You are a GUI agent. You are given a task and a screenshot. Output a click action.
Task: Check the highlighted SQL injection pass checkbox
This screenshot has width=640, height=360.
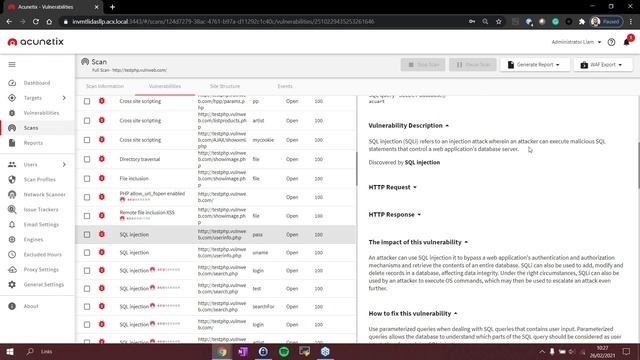pos(87,235)
